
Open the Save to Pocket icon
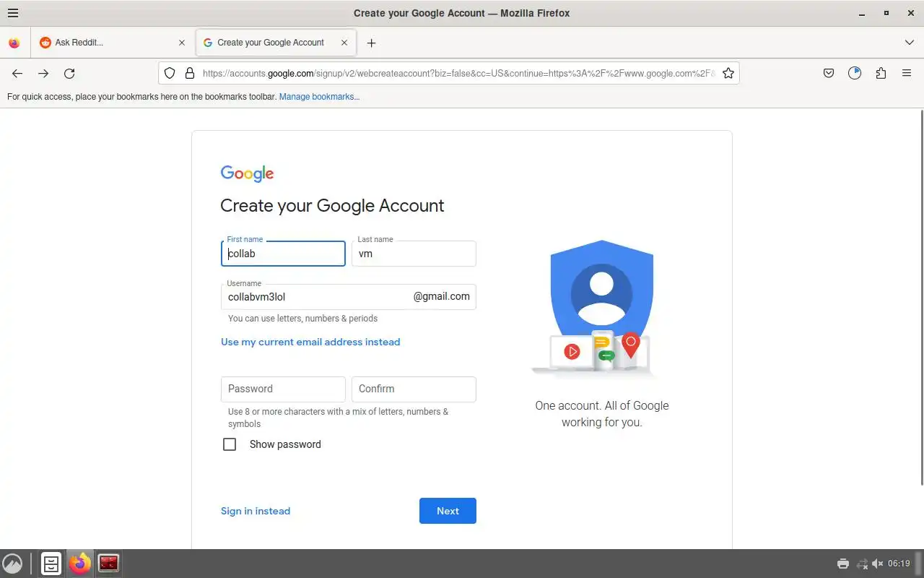[x=829, y=73]
